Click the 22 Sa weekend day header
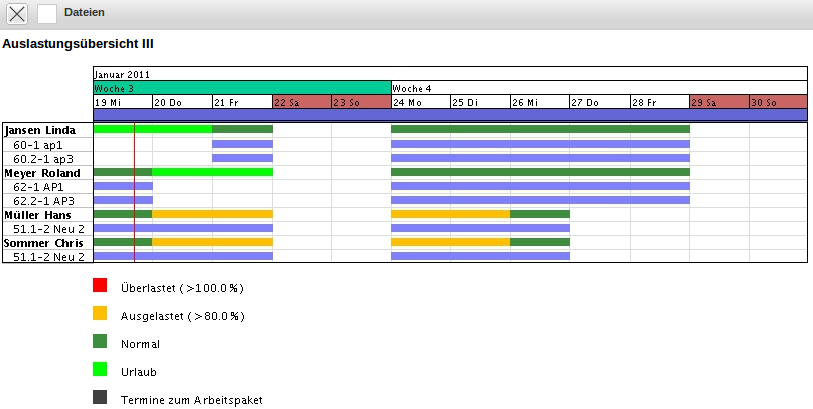The image size is (813, 409). pyautogui.click(x=301, y=102)
